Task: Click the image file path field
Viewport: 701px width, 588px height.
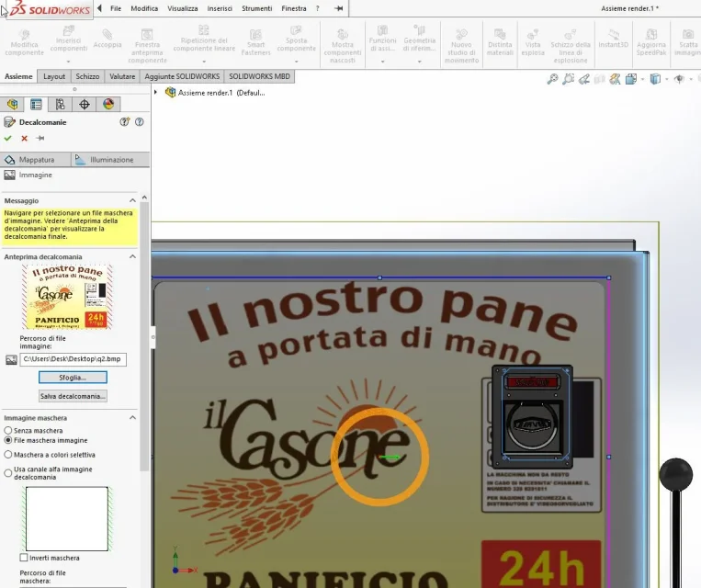Action: click(x=73, y=359)
